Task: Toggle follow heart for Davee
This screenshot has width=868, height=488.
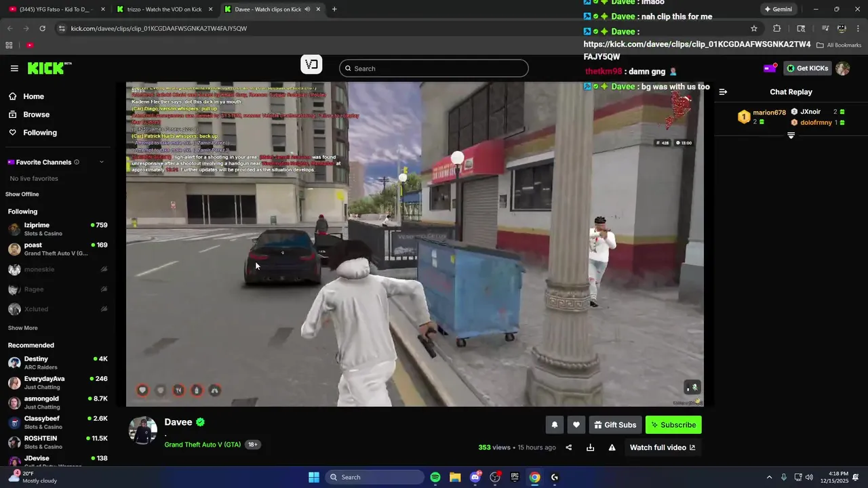Action: (x=576, y=425)
